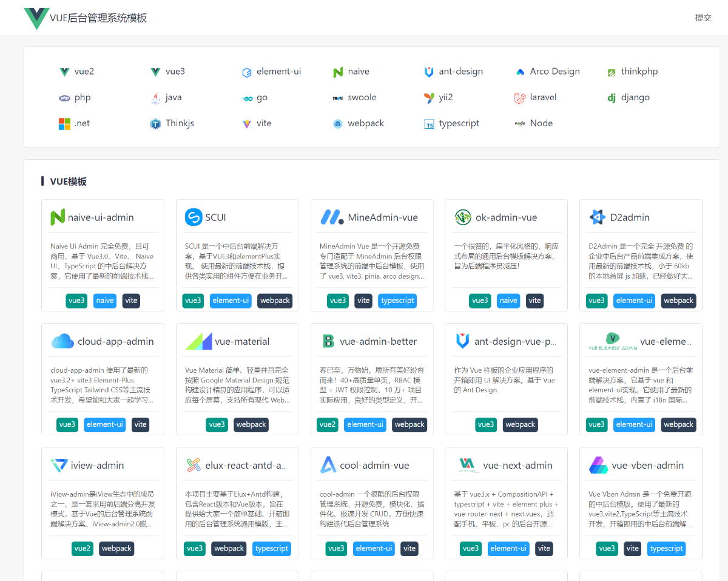
Task: Open the vue-next-admin template title
Action: click(517, 466)
